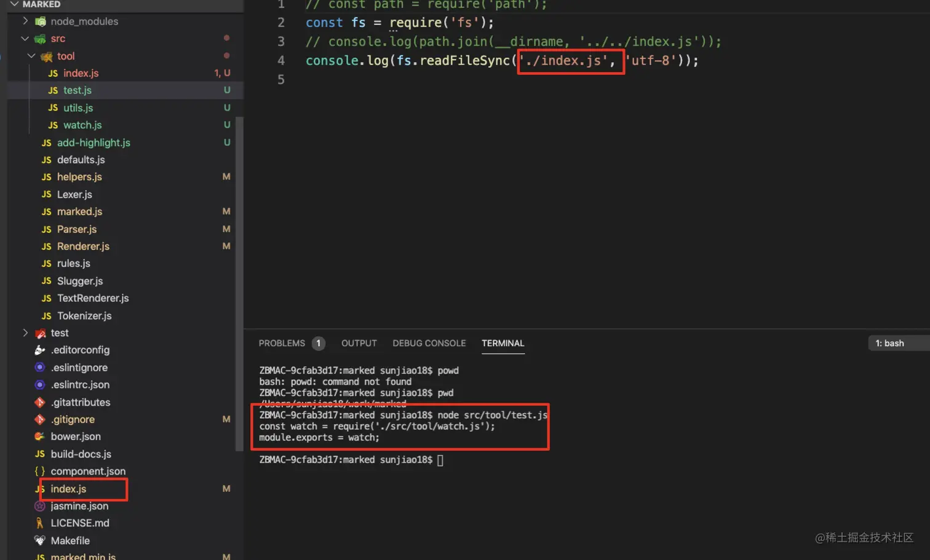
Task: Click the src folder icon
Action: 41,39
